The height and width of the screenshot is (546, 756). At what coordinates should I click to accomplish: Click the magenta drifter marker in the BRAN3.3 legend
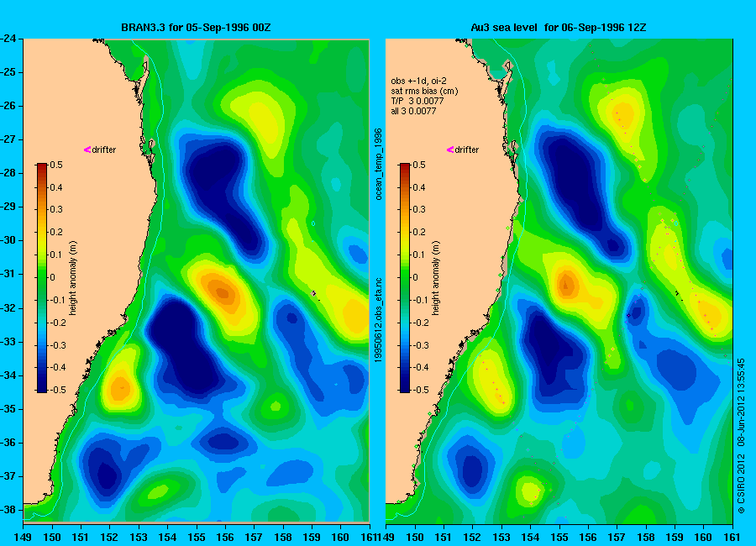pos(87,150)
